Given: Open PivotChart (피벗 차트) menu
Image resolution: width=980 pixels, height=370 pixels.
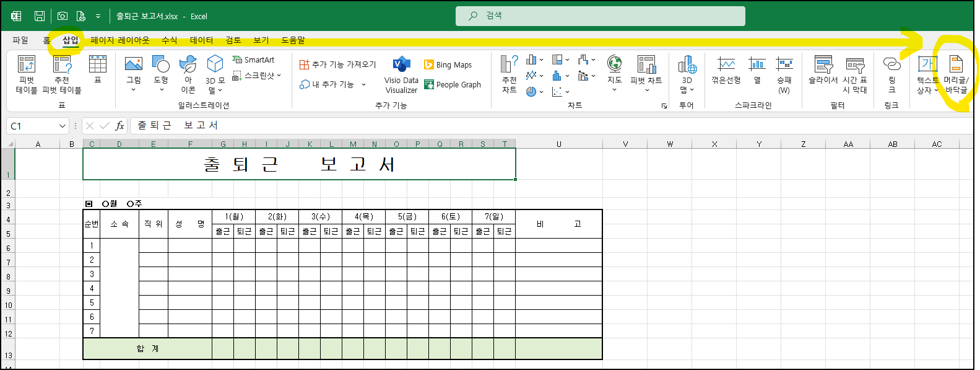Looking at the screenshot, I should (646, 73).
